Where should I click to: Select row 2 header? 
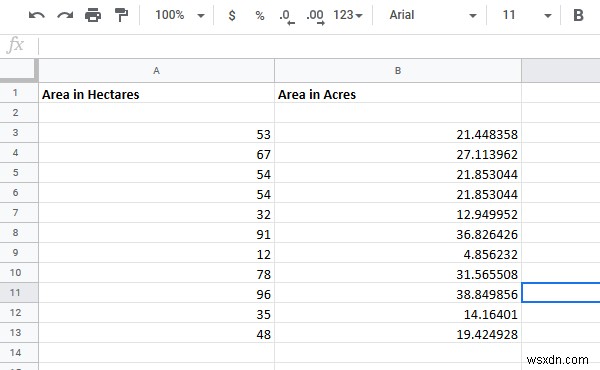pos(19,112)
